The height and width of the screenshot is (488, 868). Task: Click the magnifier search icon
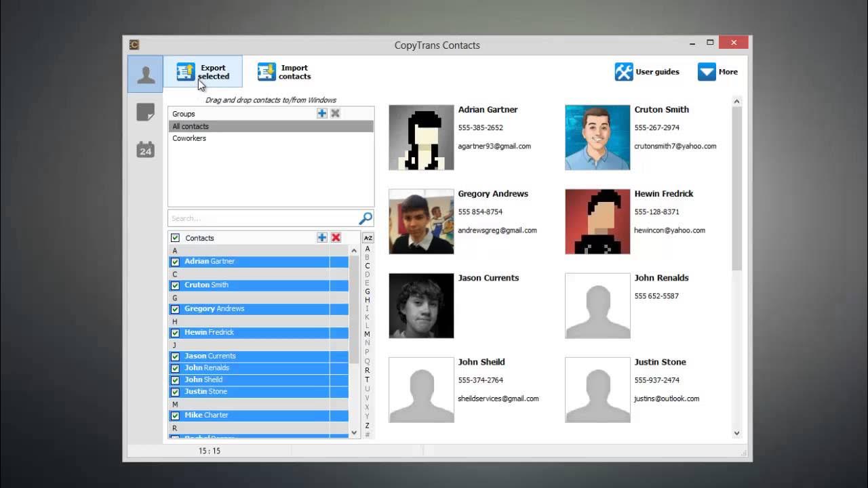(366, 218)
